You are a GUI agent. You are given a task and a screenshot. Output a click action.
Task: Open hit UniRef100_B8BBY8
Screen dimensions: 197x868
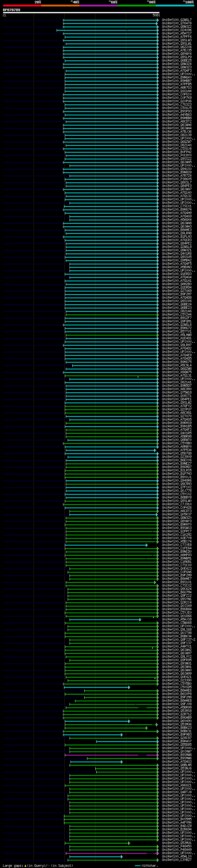[x=177, y=497]
